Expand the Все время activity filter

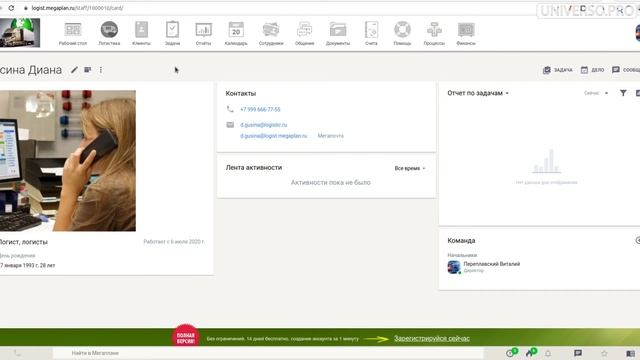click(x=410, y=168)
